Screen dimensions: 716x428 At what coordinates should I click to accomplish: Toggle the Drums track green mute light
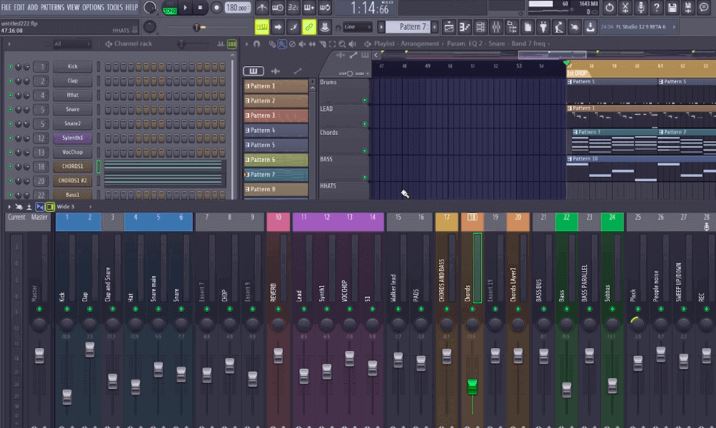(x=364, y=100)
